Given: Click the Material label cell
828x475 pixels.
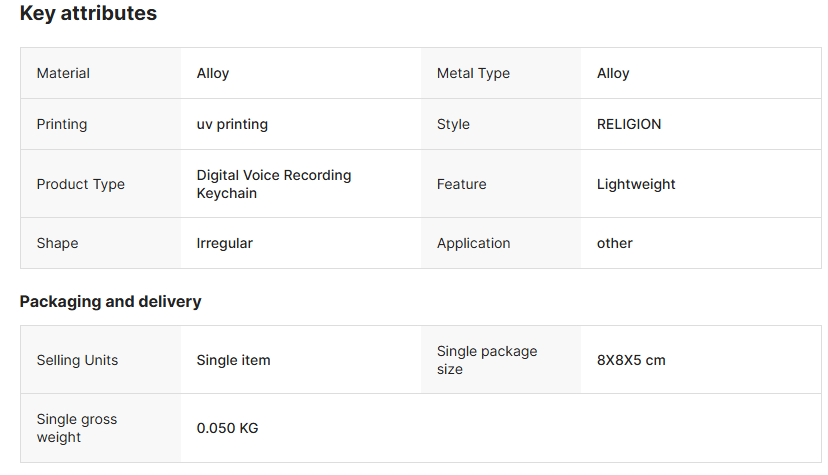Looking at the screenshot, I should coord(63,73).
